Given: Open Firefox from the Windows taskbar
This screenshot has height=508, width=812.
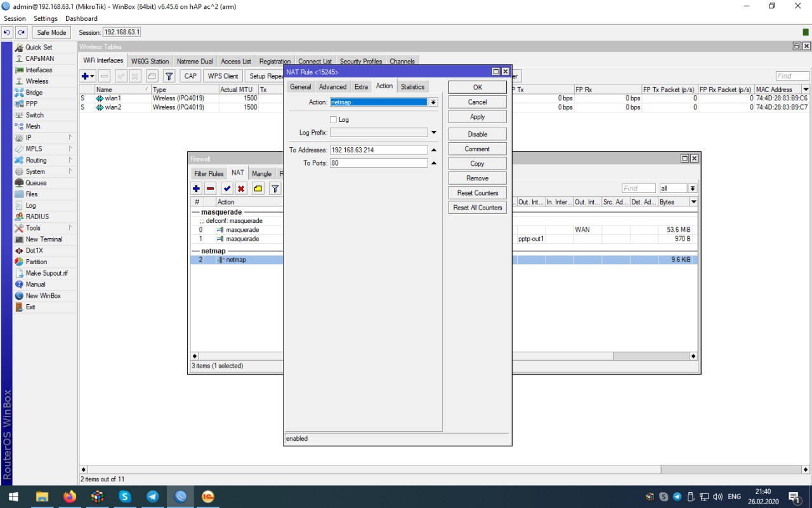Looking at the screenshot, I should [70, 497].
